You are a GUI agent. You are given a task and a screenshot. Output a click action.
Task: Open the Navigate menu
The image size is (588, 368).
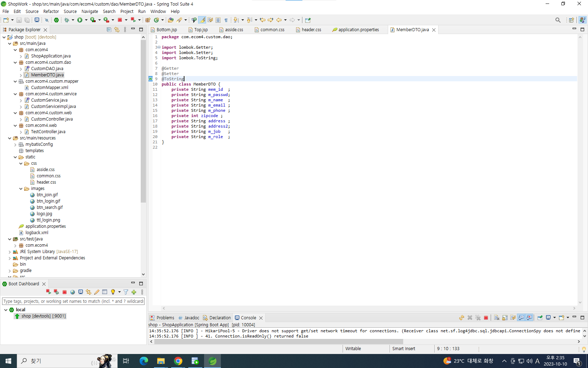pyautogui.click(x=90, y=11)
